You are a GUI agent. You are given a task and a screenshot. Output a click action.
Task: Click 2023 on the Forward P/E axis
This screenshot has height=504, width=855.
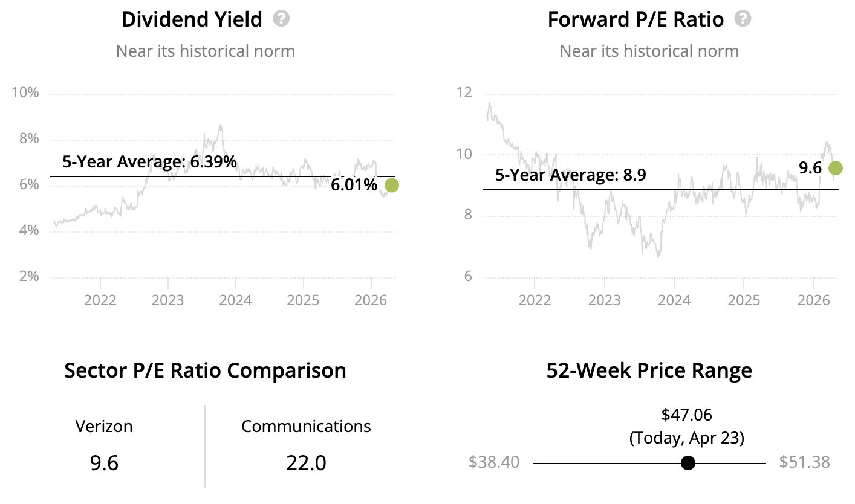[x=604, y=300]
